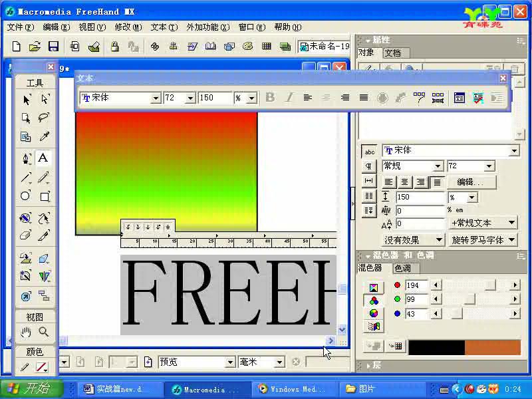The width and height of the screenshot is (532, 399).
Task: Select the Knife tool
Action: (x=44, y=235)
